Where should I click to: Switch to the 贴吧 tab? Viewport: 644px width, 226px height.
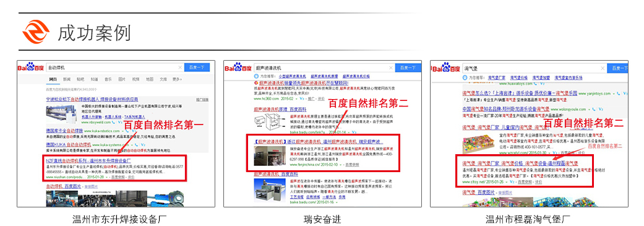pos(80,79)
